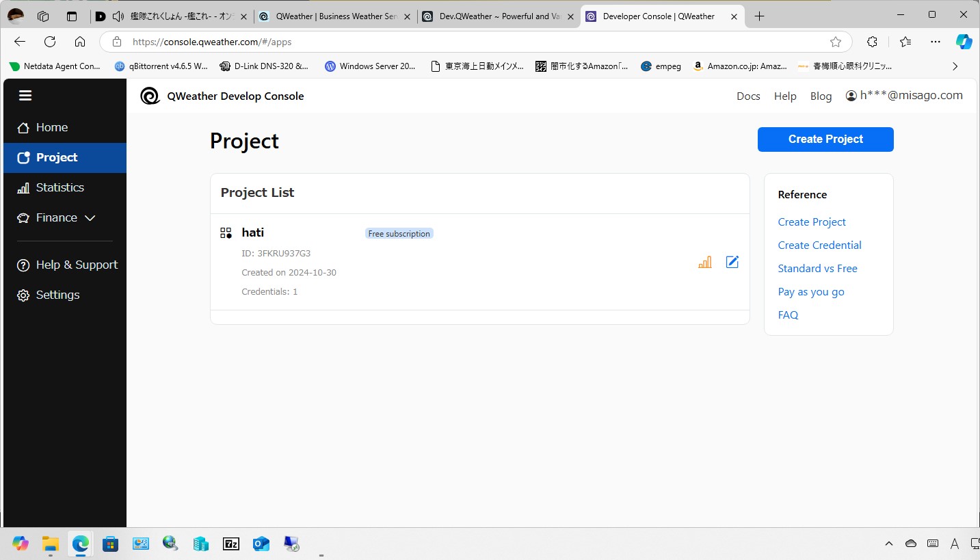Screen dimensions: 980x560
Task: Open Create Project reference link
Action: coord(812,222)
